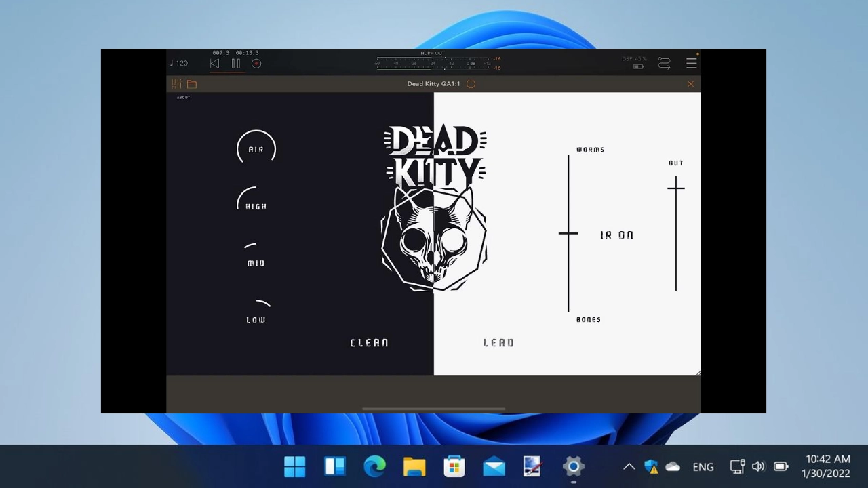Click the OneDrive cloud tray icon
Screen dimensions: 868x488
click(673, 466)
